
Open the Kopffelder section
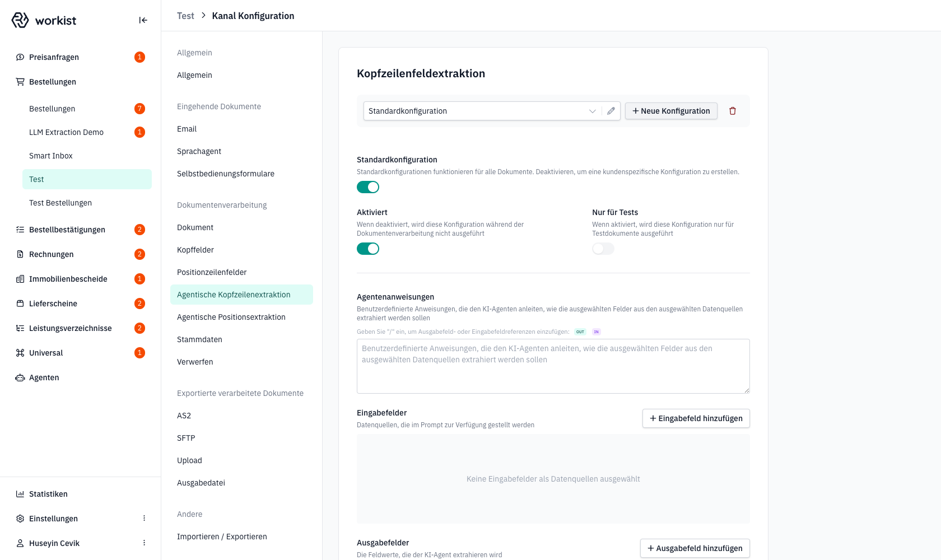click(241, 250)
